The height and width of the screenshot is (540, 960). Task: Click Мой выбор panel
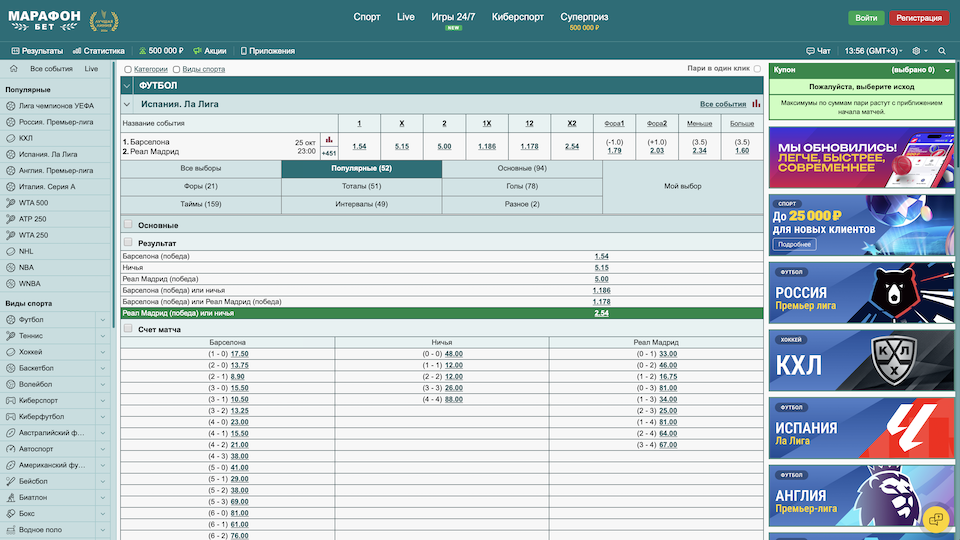[x=683, y=186]
